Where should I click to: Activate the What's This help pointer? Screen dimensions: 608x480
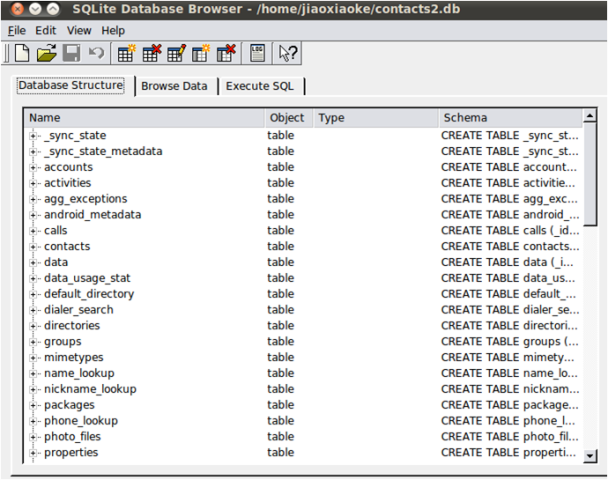click(x=288, y=53)
